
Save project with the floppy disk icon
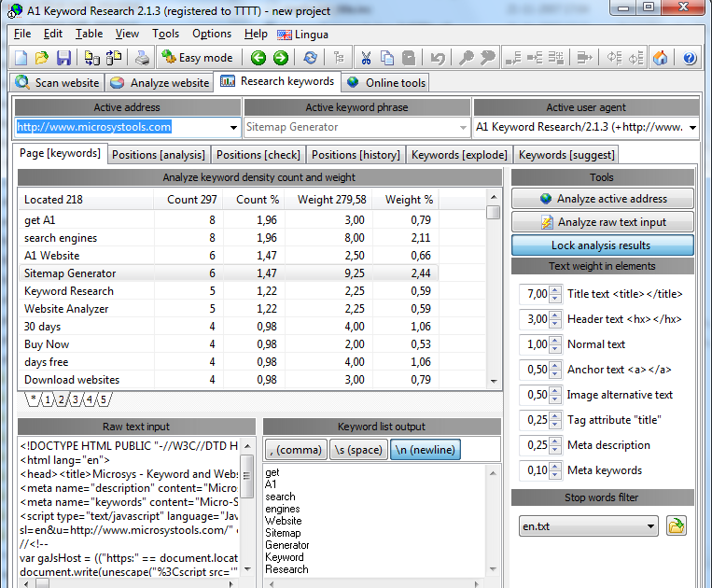coord(63,58)
